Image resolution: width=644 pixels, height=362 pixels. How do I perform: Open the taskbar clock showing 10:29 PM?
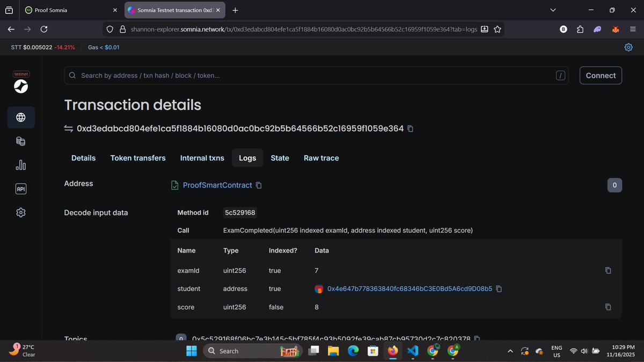[x=620, y=351]
